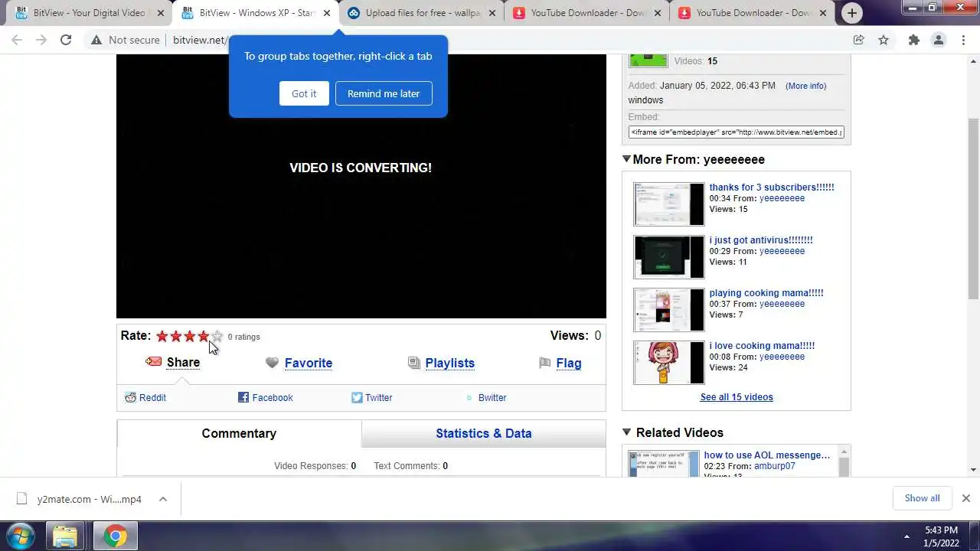Click the Bwitter share icon
This screenshot has height=551, width=980.
tap(469, 398)
